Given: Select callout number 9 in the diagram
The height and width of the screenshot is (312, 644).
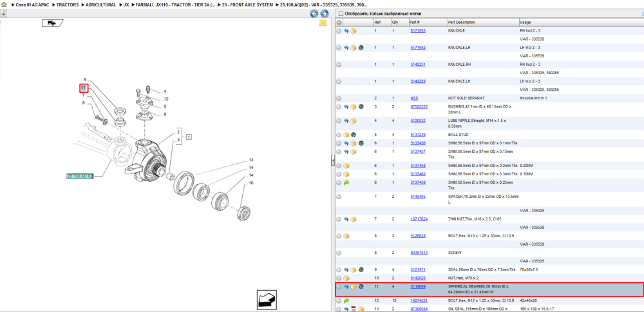Looking at the screenshot, I should tap(85, 80).
